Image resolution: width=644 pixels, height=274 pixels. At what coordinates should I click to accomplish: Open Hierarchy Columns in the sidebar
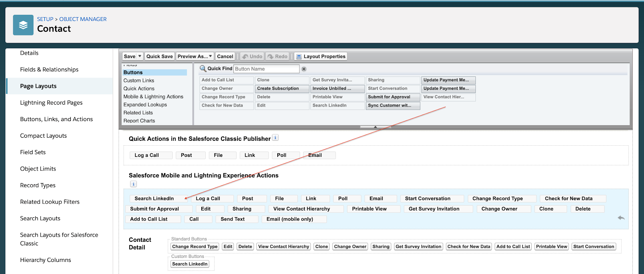(x=45, y=260)
